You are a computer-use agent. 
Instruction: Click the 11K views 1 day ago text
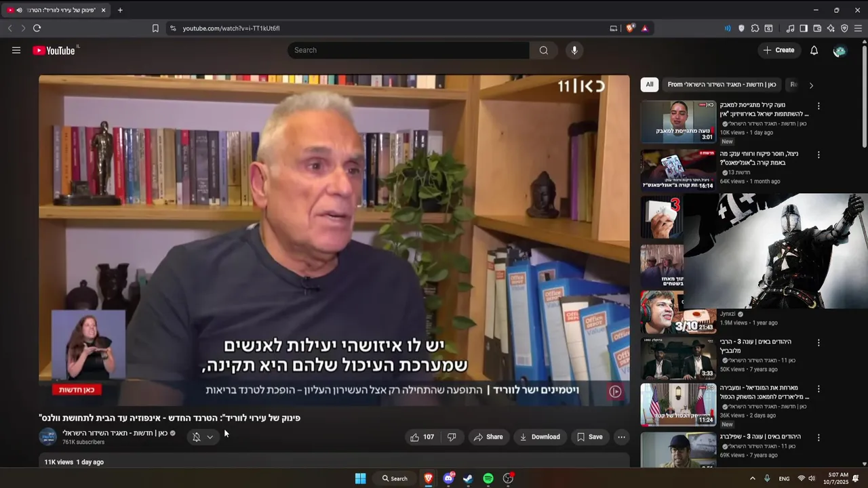[x=74, y=462]
